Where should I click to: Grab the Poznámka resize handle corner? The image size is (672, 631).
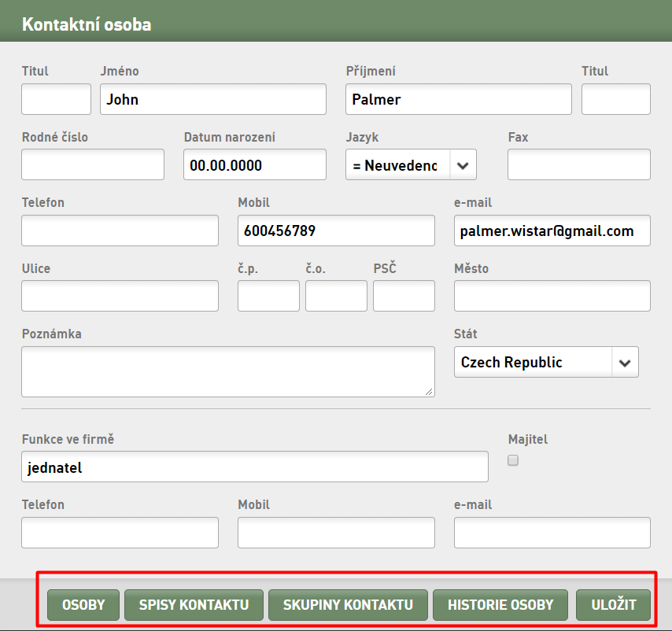pyautogui.click(x=429, y=392)
